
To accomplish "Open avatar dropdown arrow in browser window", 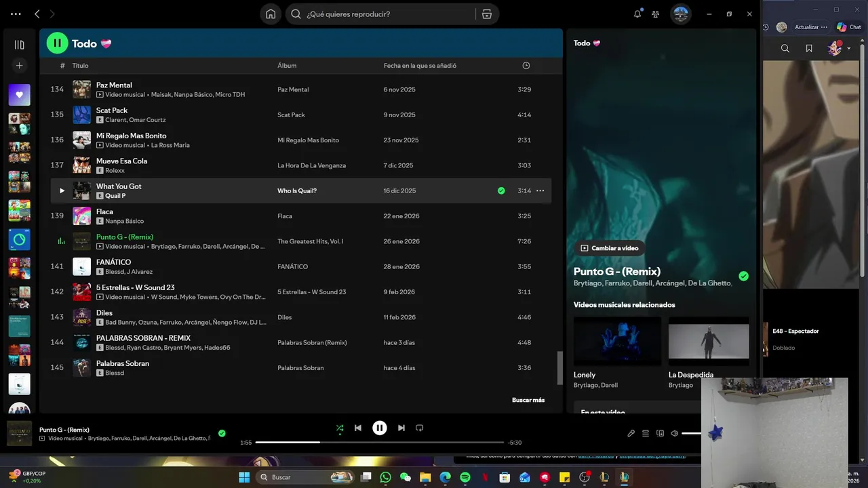I will click(x=848, y=49).
